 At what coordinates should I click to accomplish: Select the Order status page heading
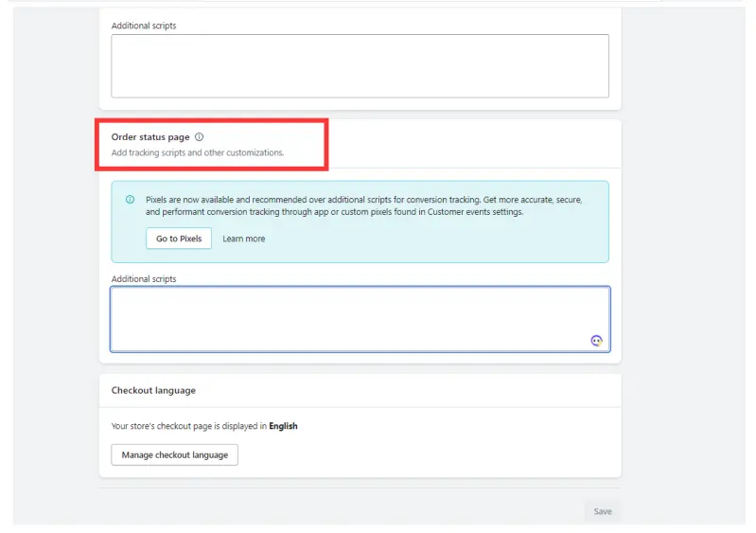150,137
